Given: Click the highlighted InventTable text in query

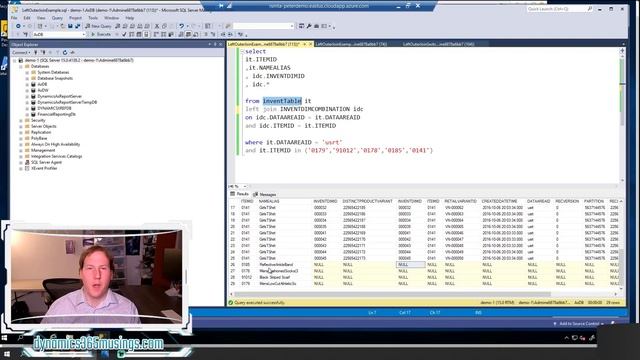Looking at the screenshot, I should [x=282, y=101].
